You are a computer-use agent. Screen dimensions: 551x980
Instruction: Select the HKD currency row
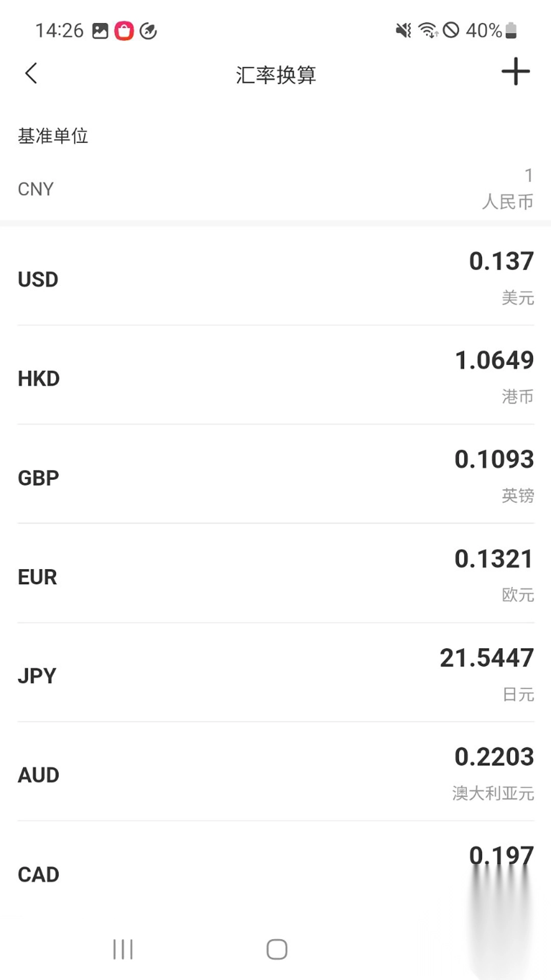click(275, 378)
